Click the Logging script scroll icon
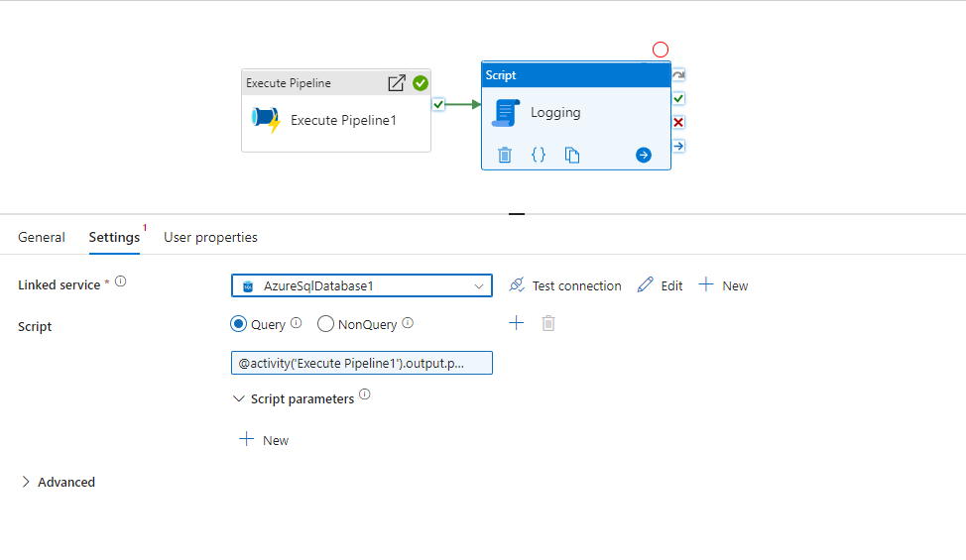Image resolution: width=966 pixels, height=560 pixels. click(506, 113)
